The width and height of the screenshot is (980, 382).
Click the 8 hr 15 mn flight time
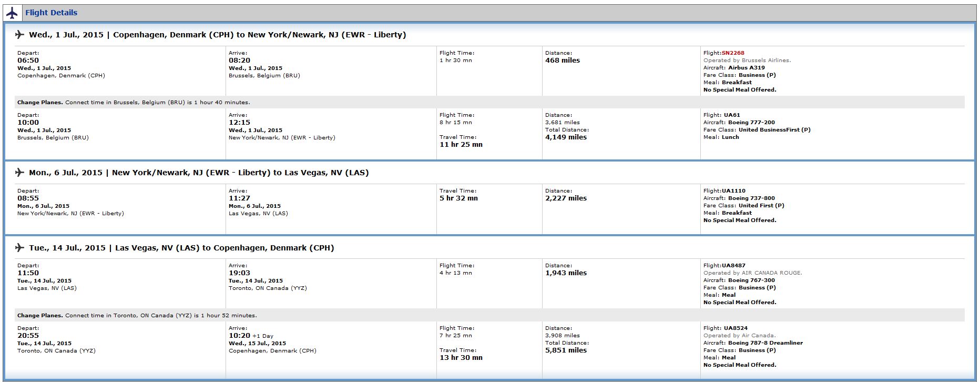click(x=456, y=123)
